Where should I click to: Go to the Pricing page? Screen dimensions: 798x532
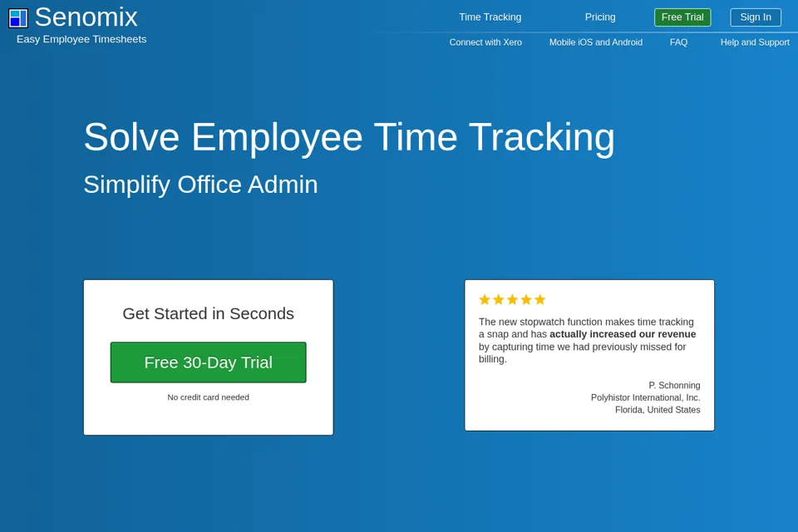click(x=600, y=17)
